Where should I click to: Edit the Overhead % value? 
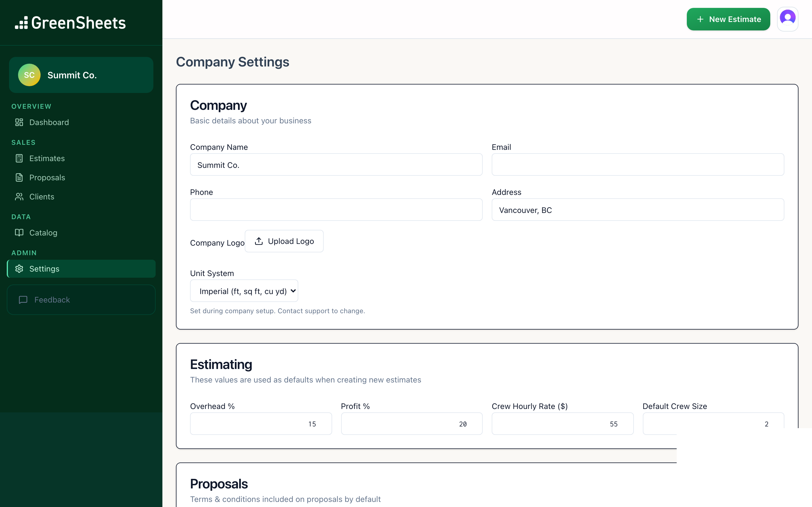click(261, 424)
